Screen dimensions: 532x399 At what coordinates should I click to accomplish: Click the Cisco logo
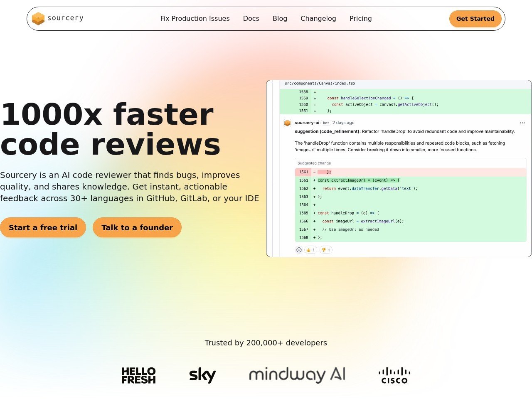[394, 375]
